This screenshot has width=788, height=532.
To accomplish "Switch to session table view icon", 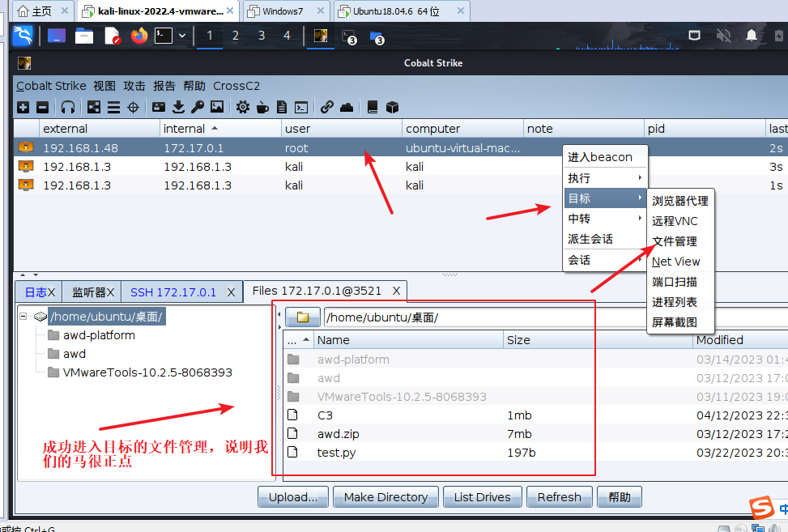I will 113,107.
